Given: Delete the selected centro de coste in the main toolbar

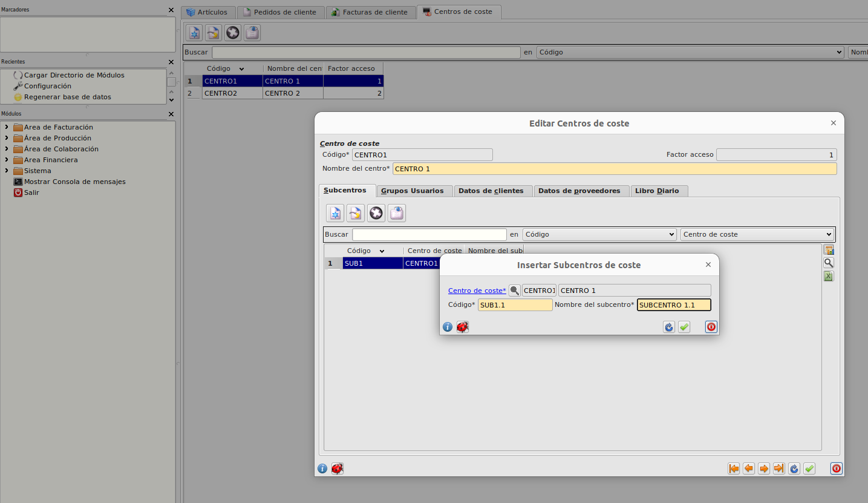Looking at the screenshot, I should click(x=233, y=33).
